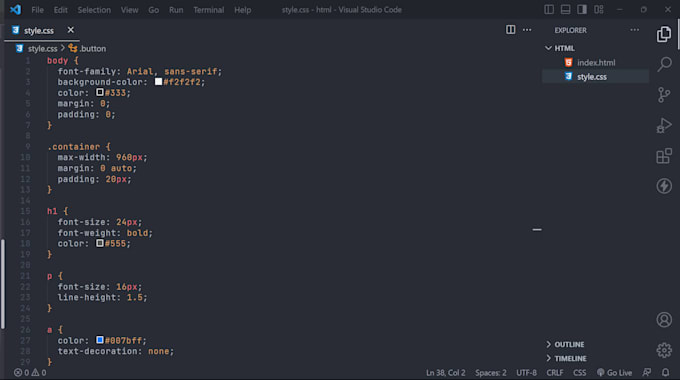Change encoding via UTF-8
The height and width of the screenshot is (380, 680).
point(526,373)
